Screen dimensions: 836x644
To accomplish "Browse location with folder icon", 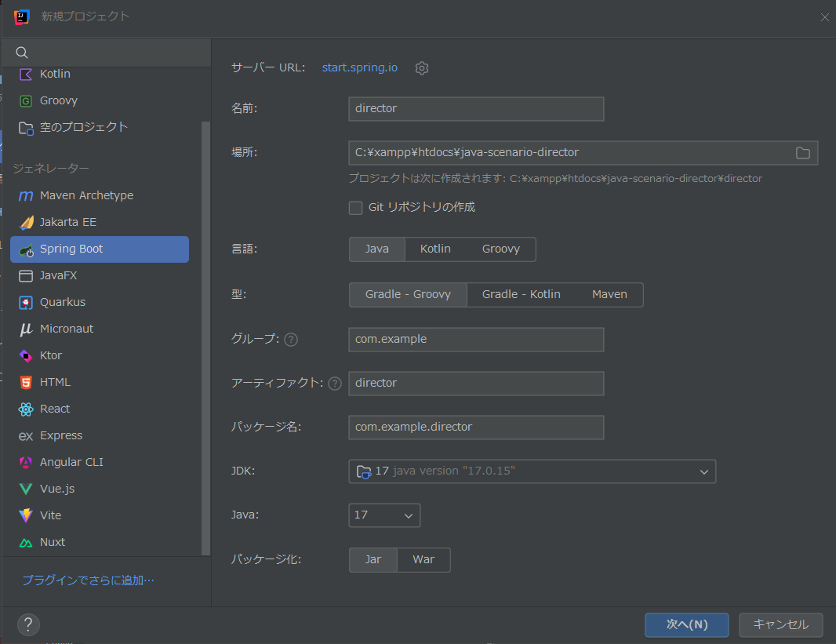I will click(802, 153).
